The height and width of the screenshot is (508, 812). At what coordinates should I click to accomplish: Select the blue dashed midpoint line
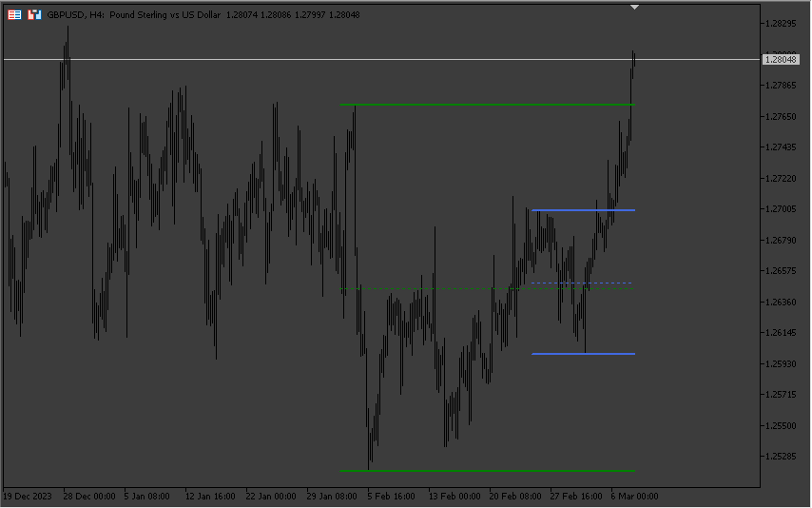click(582, 283)
